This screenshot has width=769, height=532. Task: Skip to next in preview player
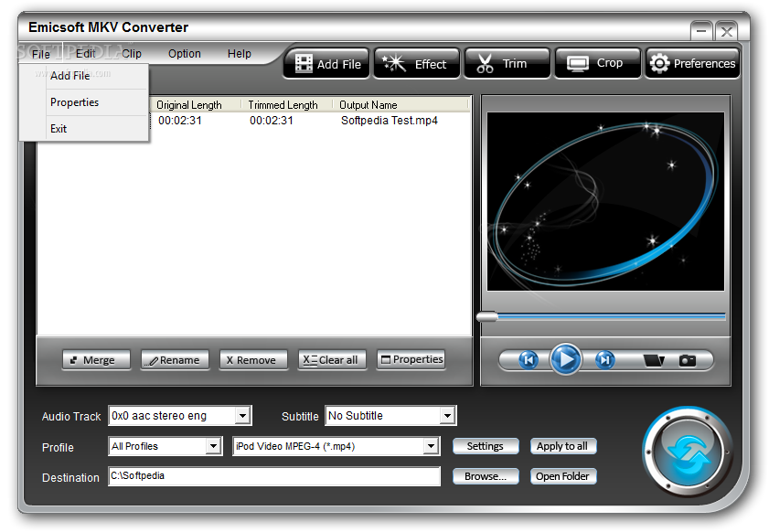[604, 360]
